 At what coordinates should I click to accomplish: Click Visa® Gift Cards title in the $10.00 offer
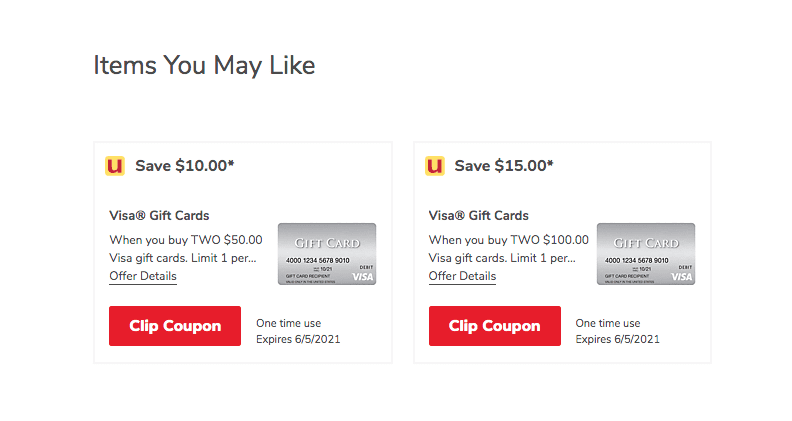159,216
